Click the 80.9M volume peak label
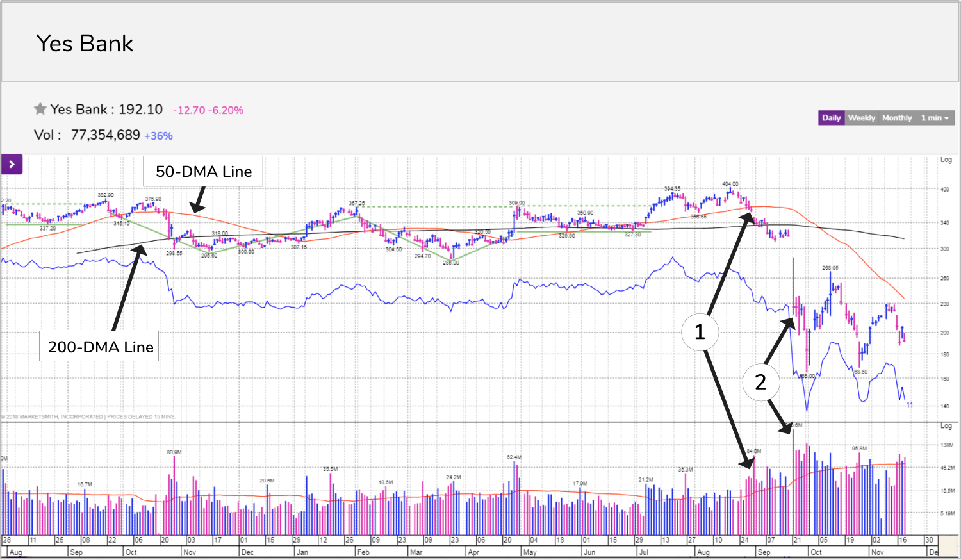 pyautogui.click(x=174, y=452)
